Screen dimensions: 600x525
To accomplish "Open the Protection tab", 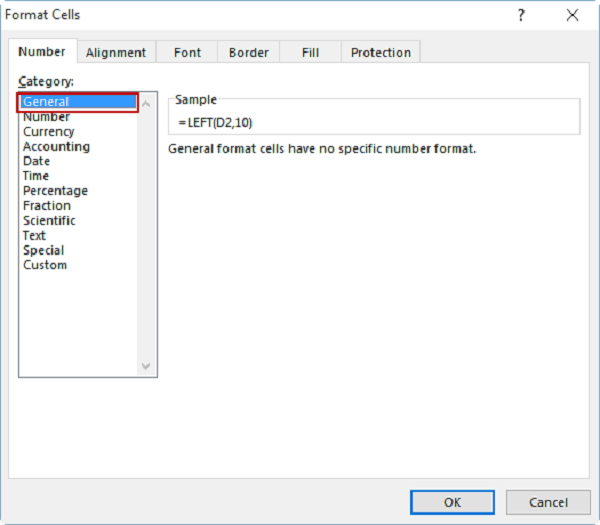I will 380,53.
